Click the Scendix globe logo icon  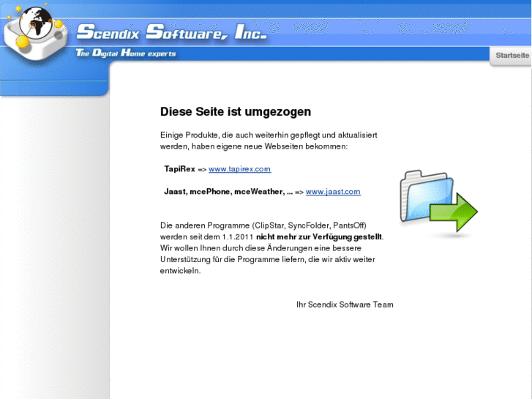[x=35, y=33]
